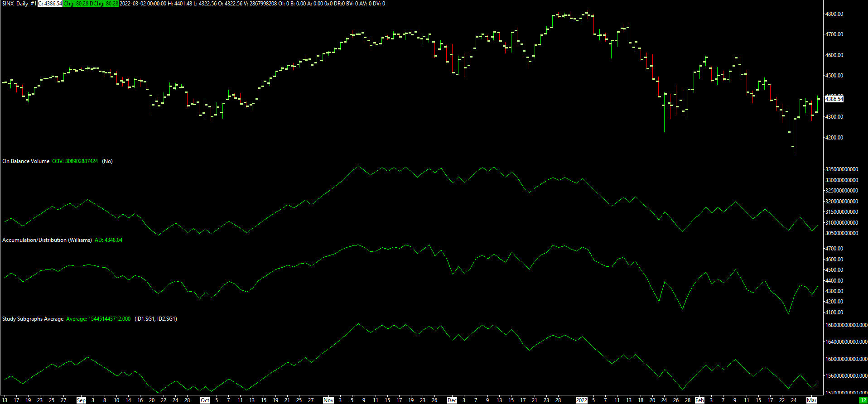
Task: Click 4800.00 on the price scale
Action: (x=834, y=14)
